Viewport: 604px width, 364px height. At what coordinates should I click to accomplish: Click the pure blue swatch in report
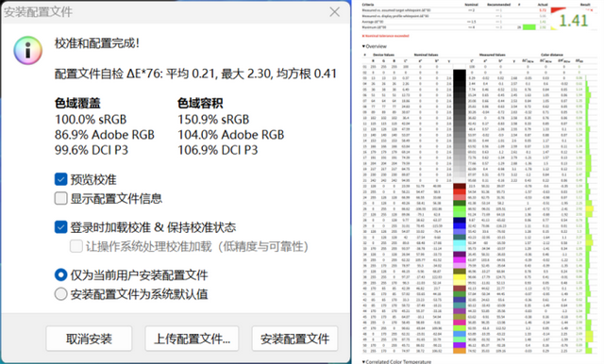tap(460, 226)
